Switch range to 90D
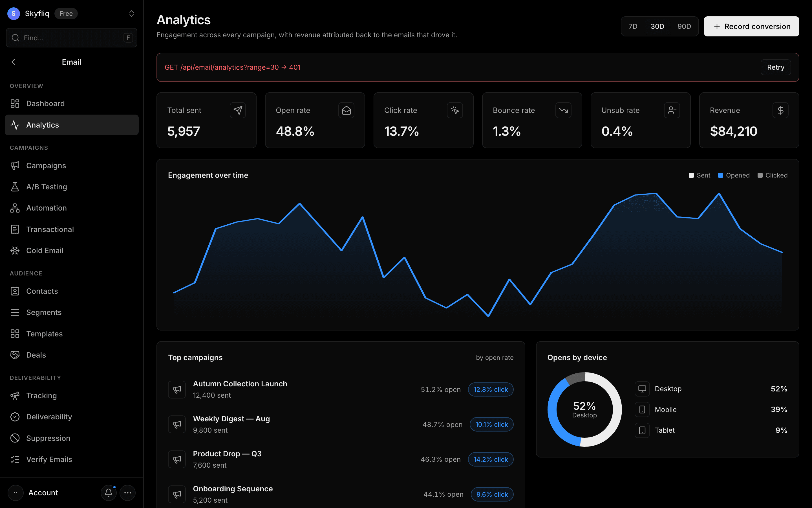 pos(684,26)
